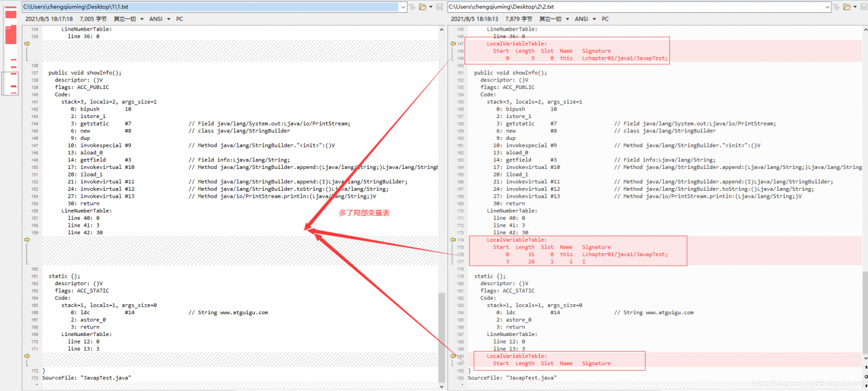Screen dimensions: 868x391
Task: Click the left gutter yellow arrow below line 171
Action: pyautogui.click(x=27, y=356)
